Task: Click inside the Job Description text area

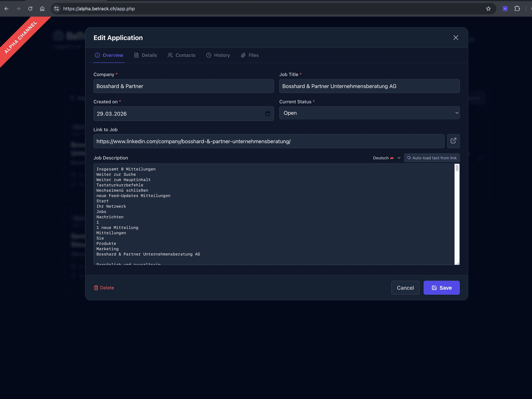Action: click(x=274, y=214)
